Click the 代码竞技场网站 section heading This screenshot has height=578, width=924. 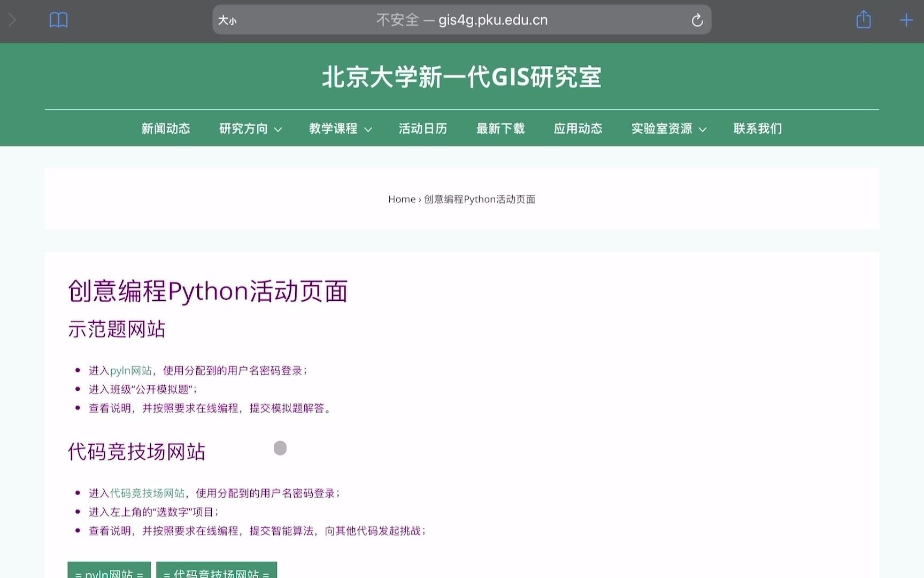click(x=136, y=452)
